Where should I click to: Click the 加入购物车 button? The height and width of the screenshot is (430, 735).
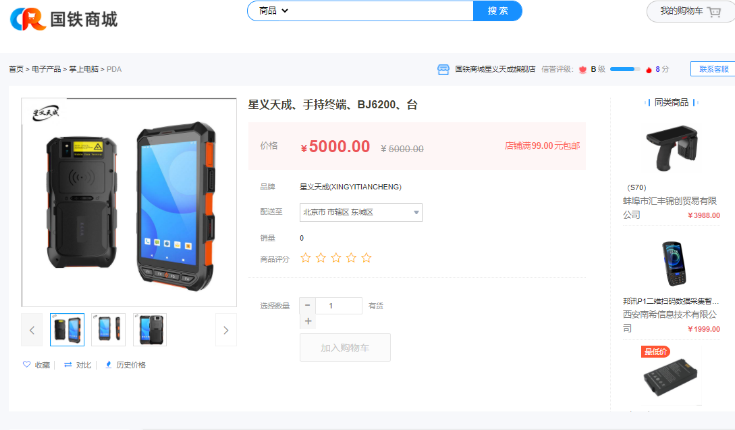345,347
